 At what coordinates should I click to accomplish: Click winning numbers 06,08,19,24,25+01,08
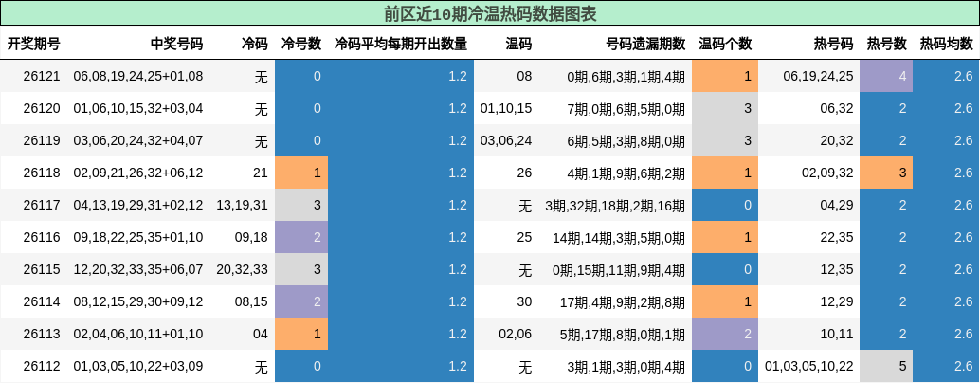click(138, 76)
